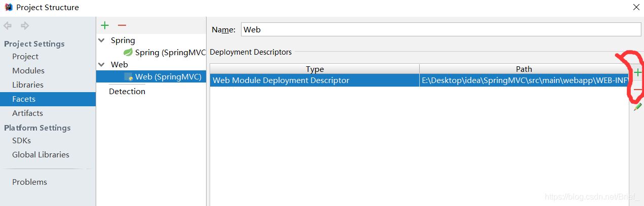This screenshot has width=644, height=206.
Task: Click the Name input field
Action: click(440, 30)
